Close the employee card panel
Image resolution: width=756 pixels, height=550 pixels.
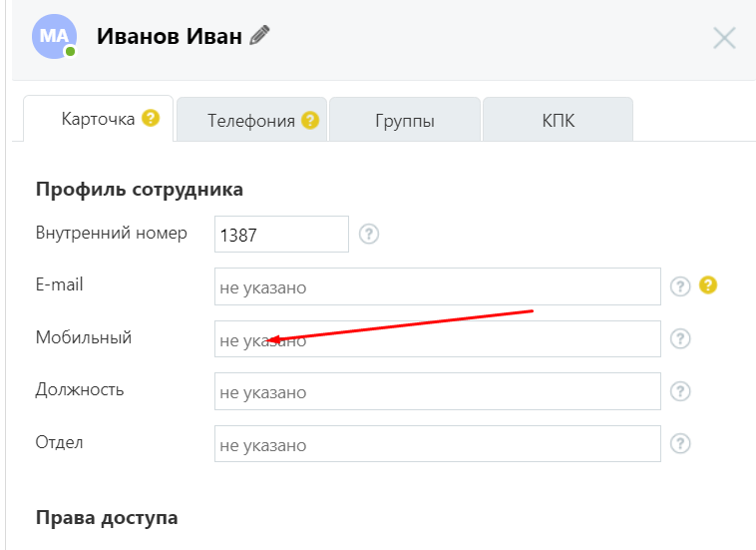coord(724,38)
